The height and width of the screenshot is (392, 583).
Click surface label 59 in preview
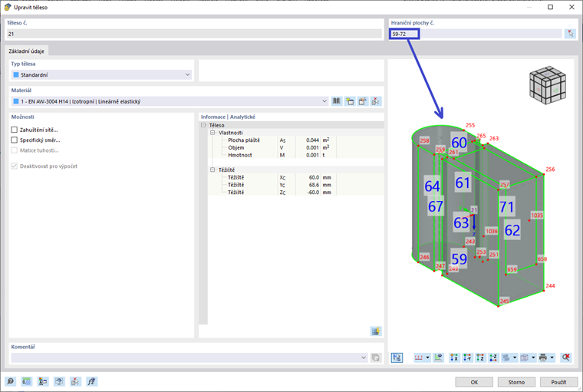tap(459, 259)
